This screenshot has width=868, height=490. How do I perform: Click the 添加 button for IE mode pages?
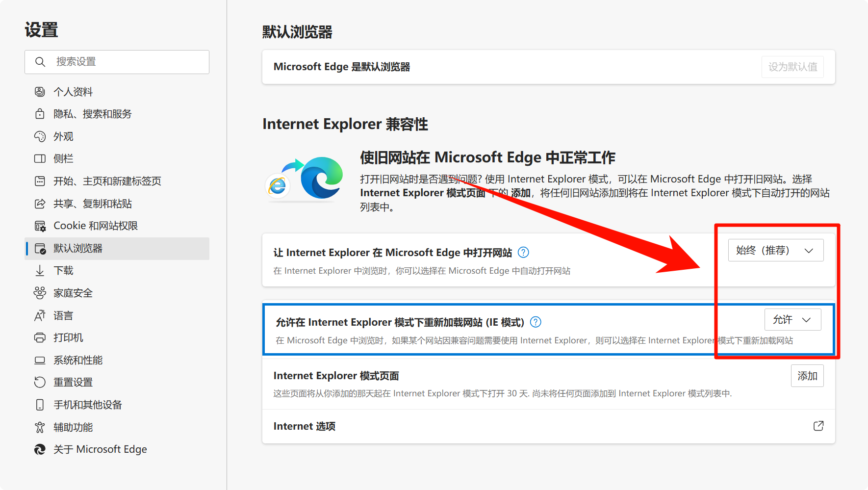(x=807, y=376)
